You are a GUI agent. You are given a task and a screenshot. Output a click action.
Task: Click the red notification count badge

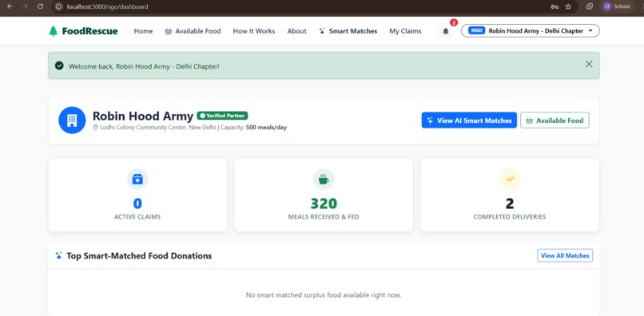453,22
